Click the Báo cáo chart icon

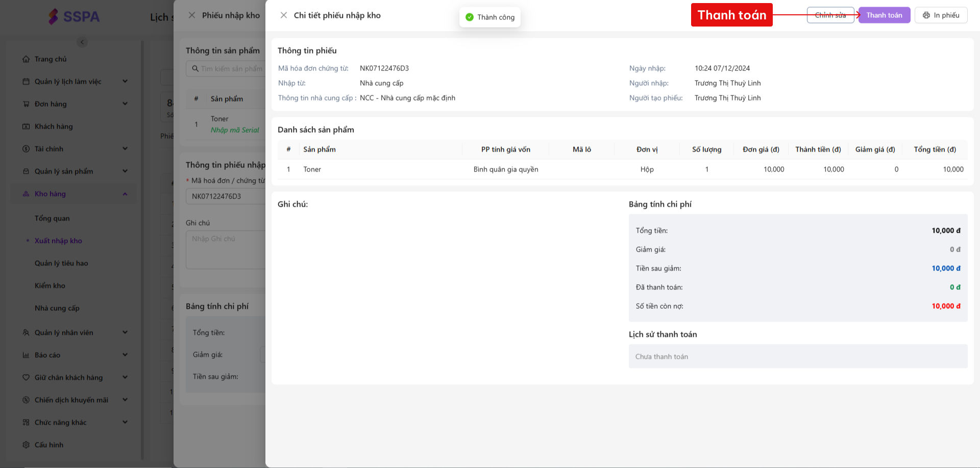click(26, 355)
